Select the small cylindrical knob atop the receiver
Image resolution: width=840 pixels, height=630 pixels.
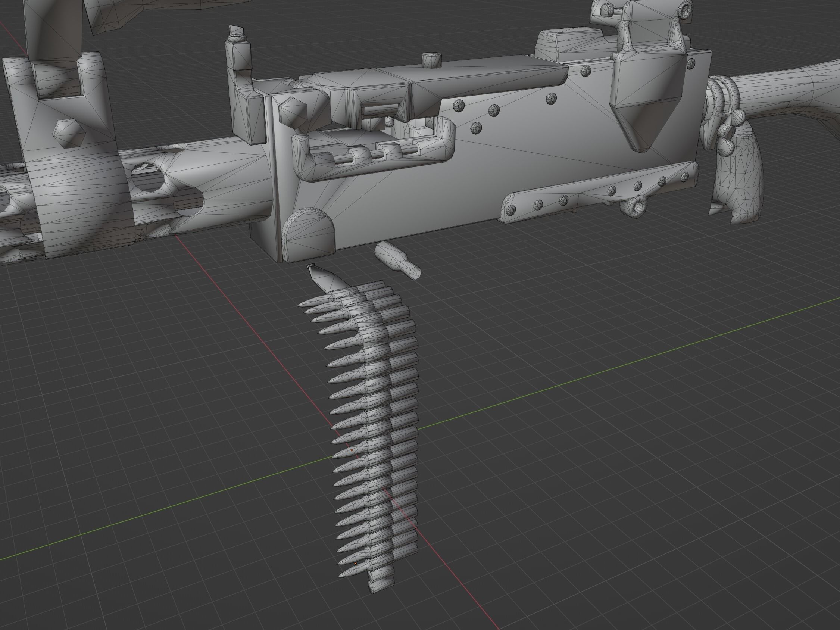[431, 60]
